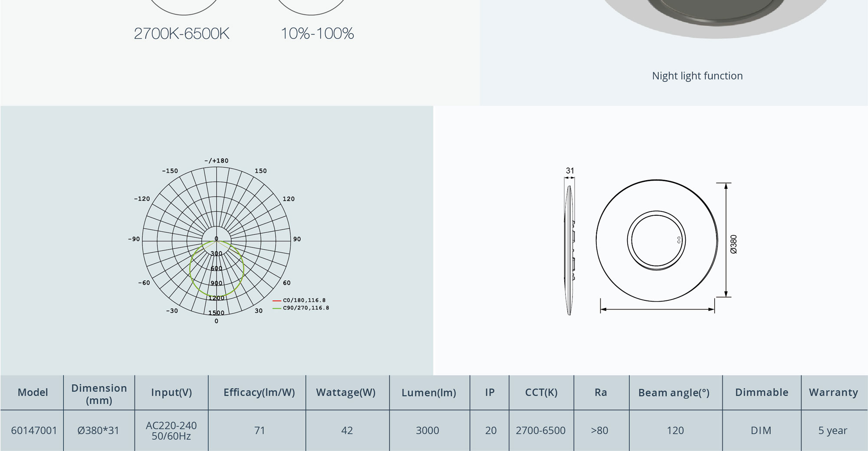Click the '5 year' warranty cell
Screen dimensions: 868x451
(833, 431)
